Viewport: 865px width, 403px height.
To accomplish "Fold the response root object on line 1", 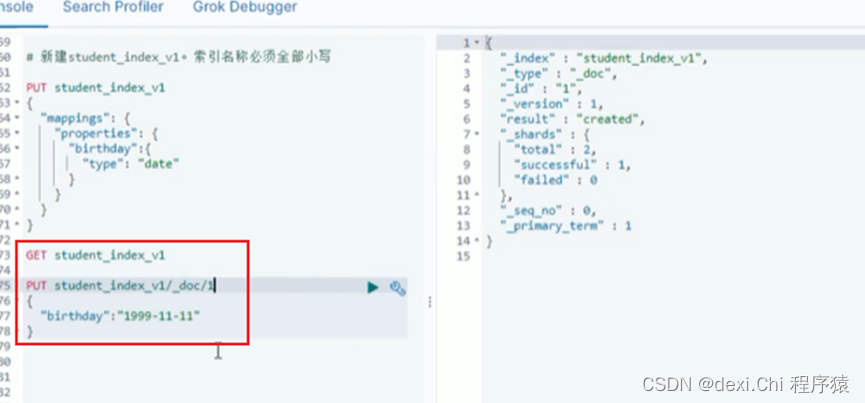I will [x=477, y=42].
